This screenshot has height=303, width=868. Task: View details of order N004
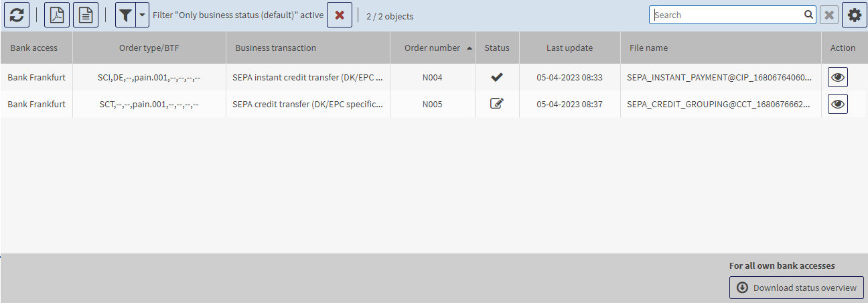click(x=837, y=77)
